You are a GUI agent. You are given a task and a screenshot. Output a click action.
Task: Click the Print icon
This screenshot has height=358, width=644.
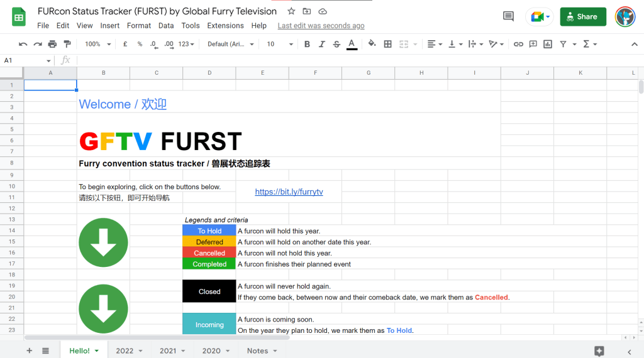[52, 44]
